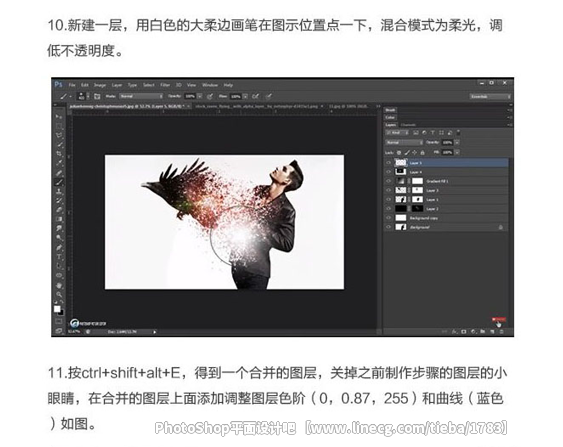Open the Kind filter dropdown in Layers
The height and width of the screenshot is (447, 563).
(x=397, y=132)
